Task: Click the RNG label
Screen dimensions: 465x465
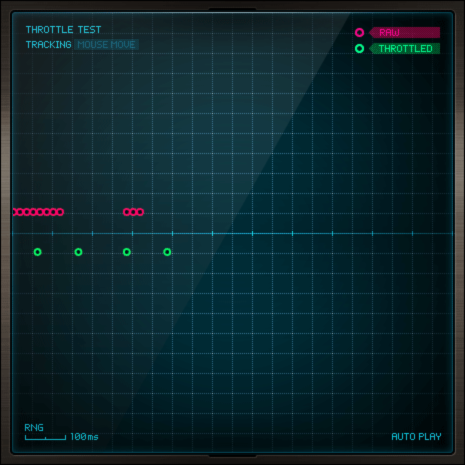Action: click(x=34, y=428)
